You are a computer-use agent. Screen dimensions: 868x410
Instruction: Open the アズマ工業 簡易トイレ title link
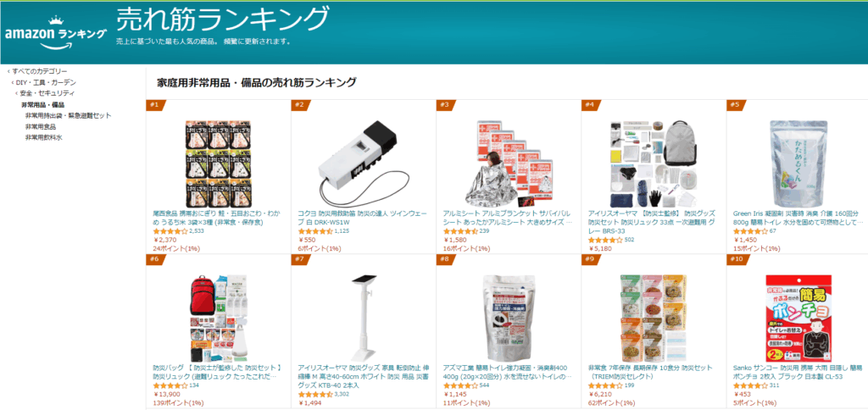click(507, 373)
